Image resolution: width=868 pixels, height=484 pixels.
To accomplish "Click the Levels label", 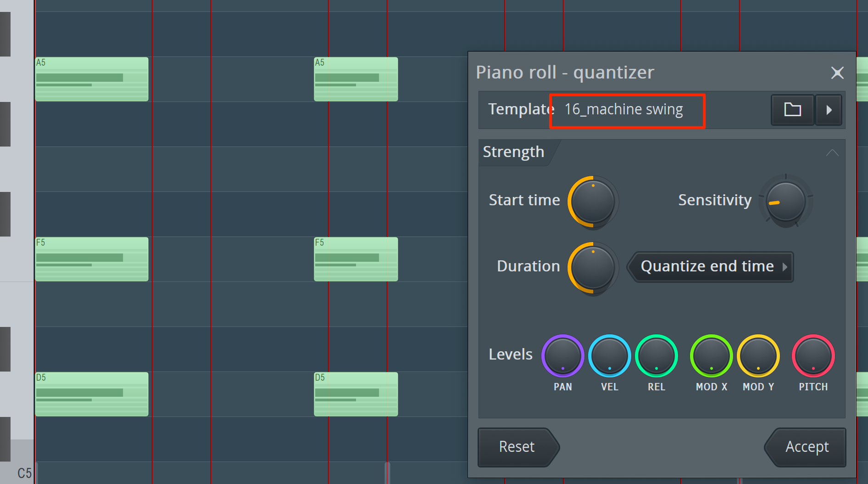I will tap(511, 355).
